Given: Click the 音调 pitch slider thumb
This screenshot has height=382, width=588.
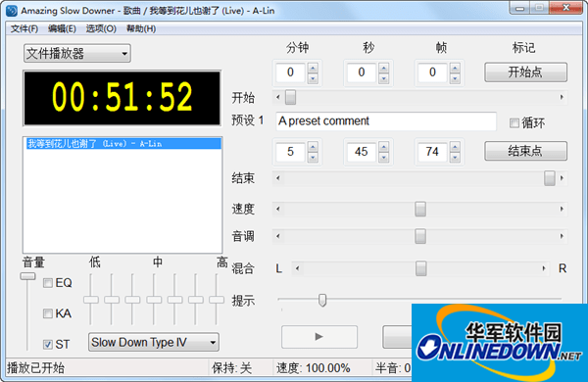Looking at the screenshot, I should [x=420, y=236].
